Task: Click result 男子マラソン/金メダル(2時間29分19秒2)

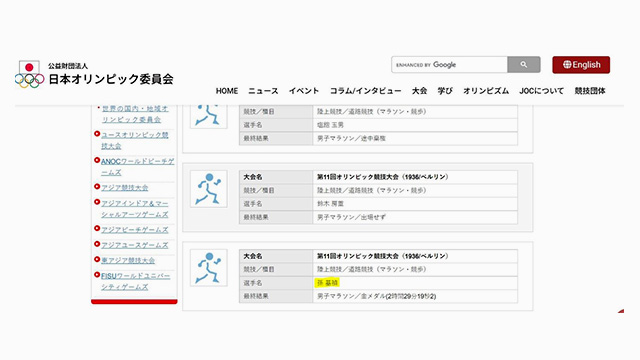Action: (x=376, y=296)
